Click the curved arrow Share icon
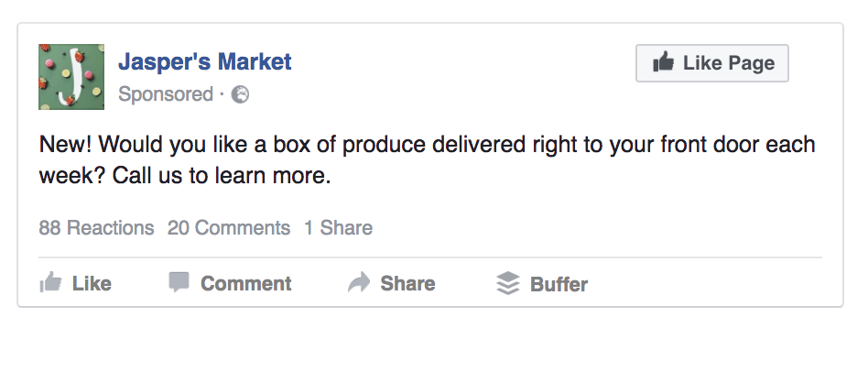The width and height of the screenshot is (868, 372). point(359,283)
